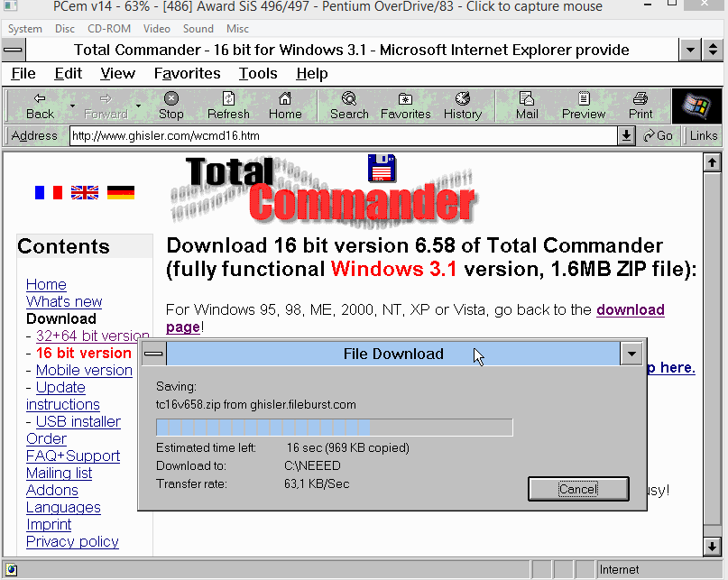This screenshot has width=728, height=580.
Task: Follow the Mobile version link
Action: click(84, 370)
